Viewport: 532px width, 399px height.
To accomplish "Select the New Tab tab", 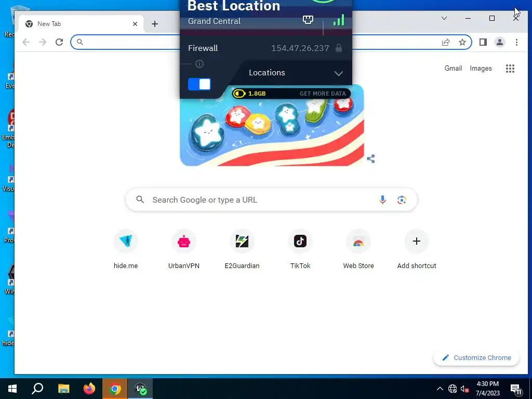I will 82,24.
